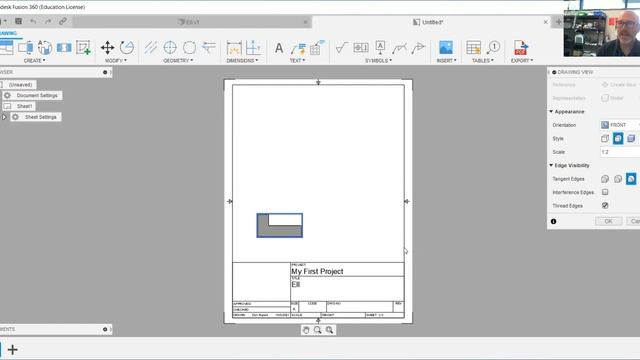Select the Balloon tool
This screenshot has height=360, width=640.
493,47
